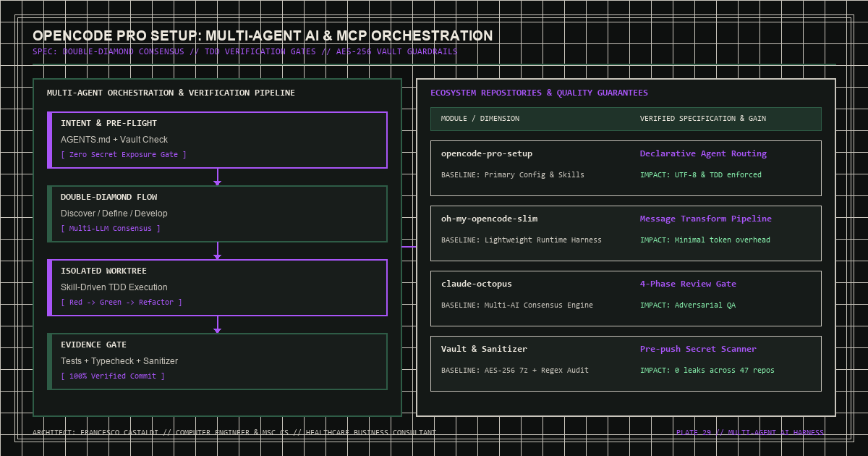Screen dimensions: 868x456
Task: Select heading "ECOSYSTEM REPOSITORIES & QUALITY GUARANTEES"
Action: coord(539,93)
